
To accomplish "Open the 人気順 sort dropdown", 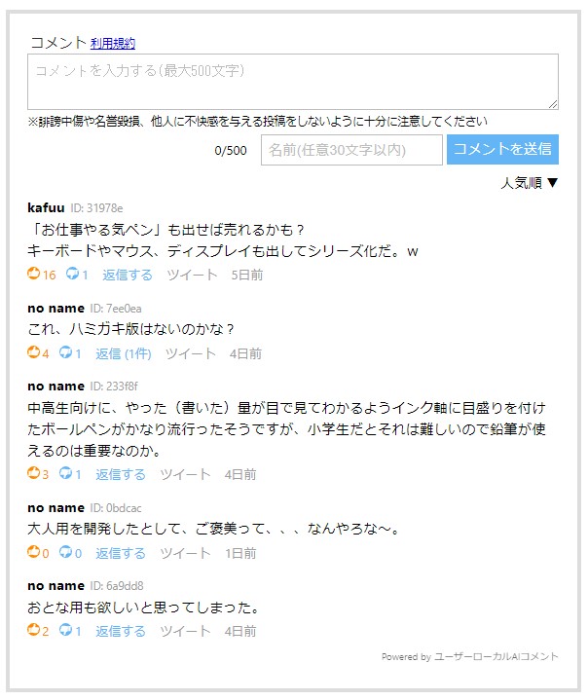I will (x=530, y=182).
